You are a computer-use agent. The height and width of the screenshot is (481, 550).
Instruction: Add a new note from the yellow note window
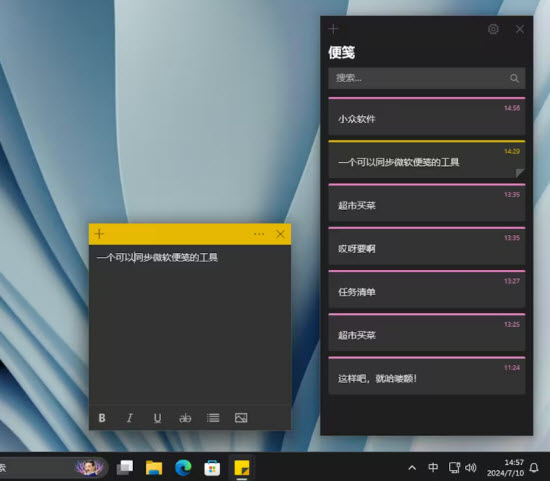[x=99, y=234]
